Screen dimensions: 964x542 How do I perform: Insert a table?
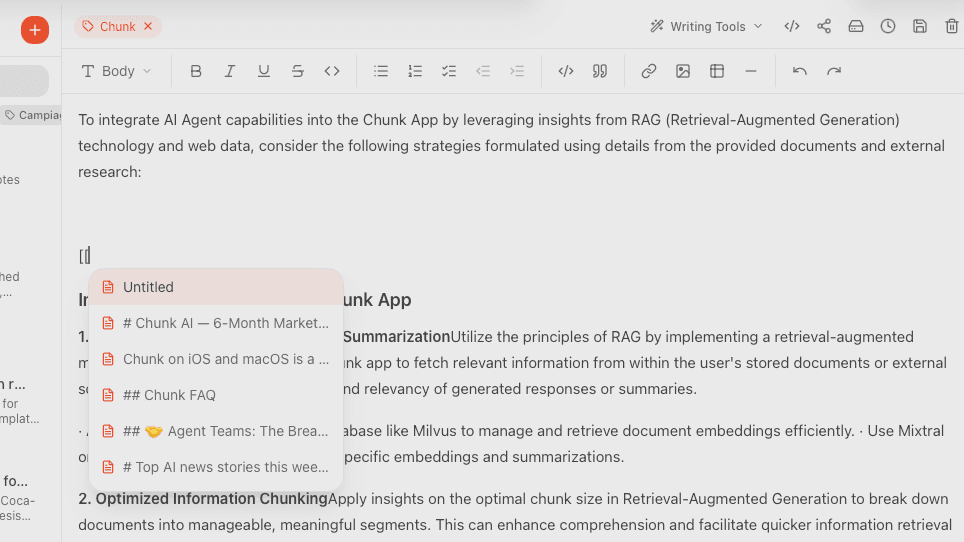(x=717, y=71)
